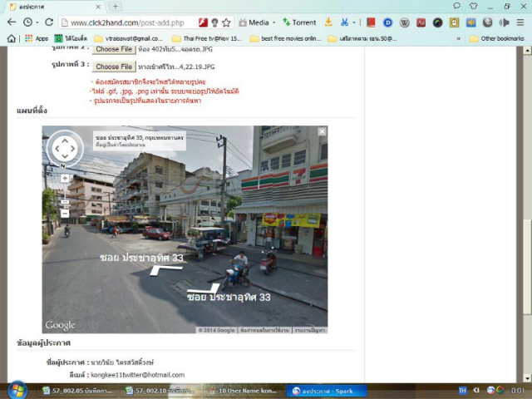
Task: Open the Windows Start button
Action: [x=17, y=390]
